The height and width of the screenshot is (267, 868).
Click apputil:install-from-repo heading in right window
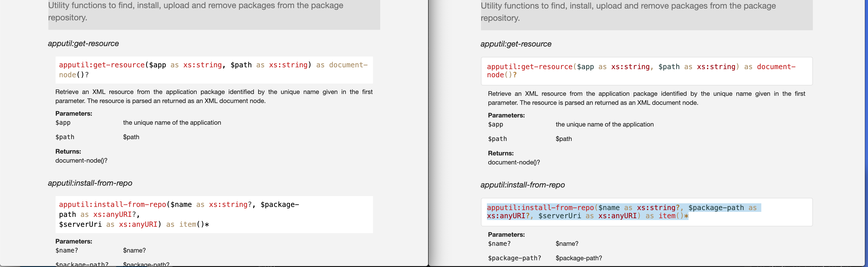pyautogui.click(x=523, y=185)
